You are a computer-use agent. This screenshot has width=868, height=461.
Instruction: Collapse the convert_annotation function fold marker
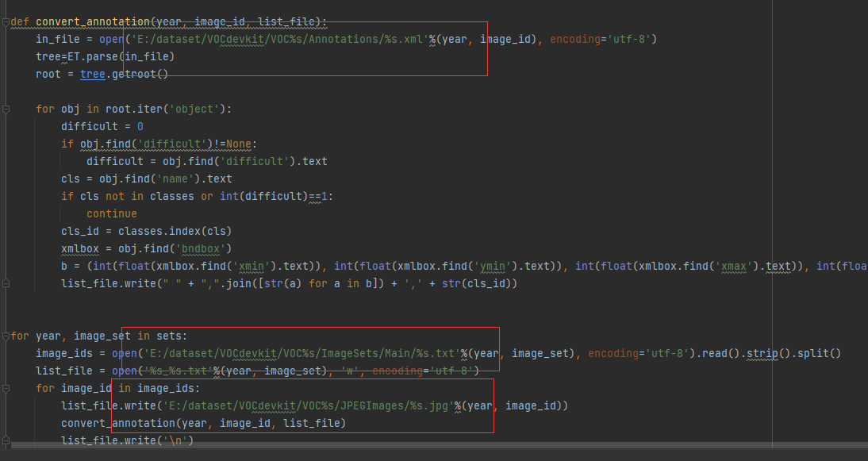[x=6, y=22]
